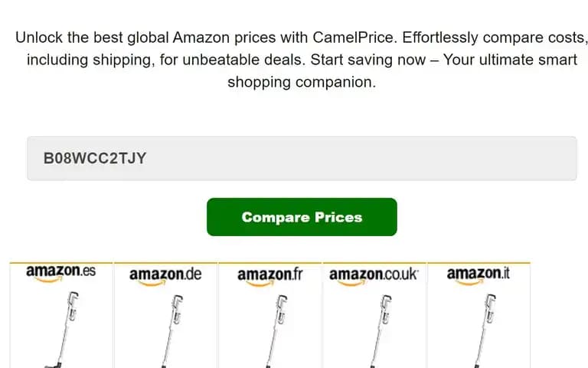Click the orange smile arrow beneath amazon.de
Viewport: 588px width, 368px height.
152,284
